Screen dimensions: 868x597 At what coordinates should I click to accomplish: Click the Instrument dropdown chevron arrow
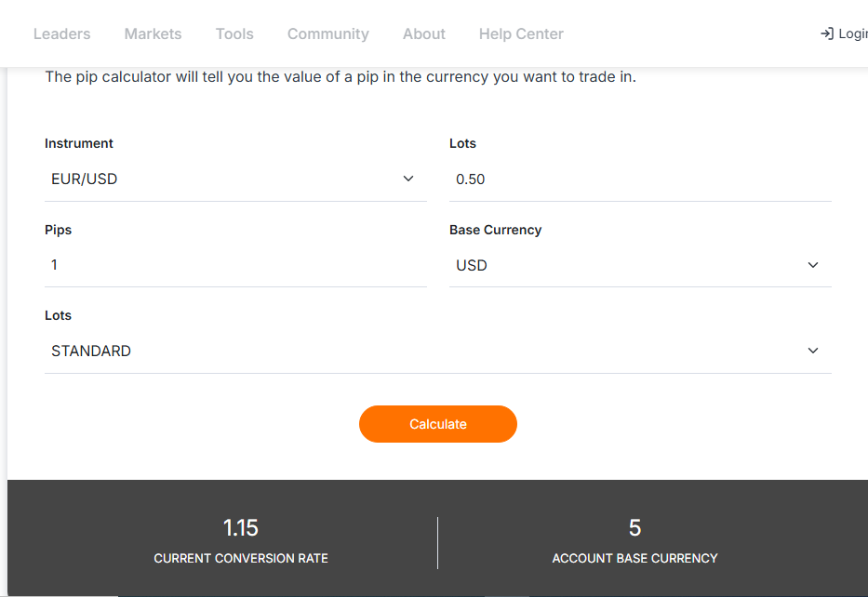tap(408, 179)
